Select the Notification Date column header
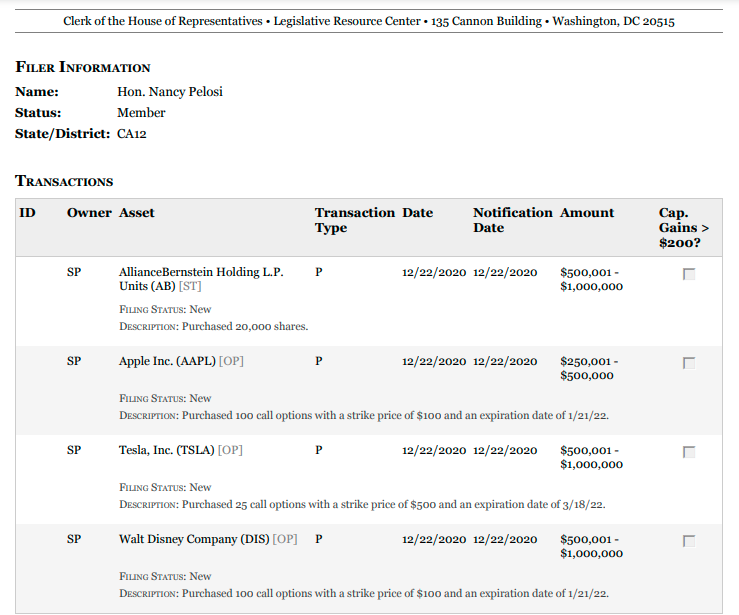Image resolution: width=739 pixels, height=615 pixels. click(x=512, y=220)
